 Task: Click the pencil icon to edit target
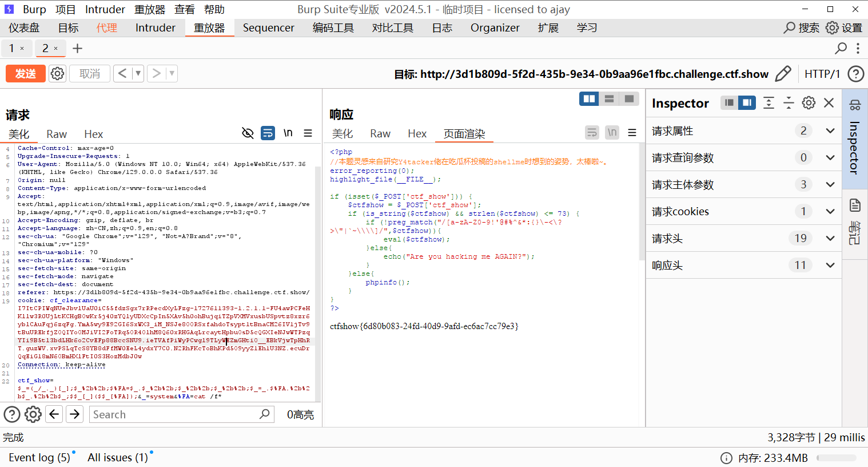pos(783,74)
